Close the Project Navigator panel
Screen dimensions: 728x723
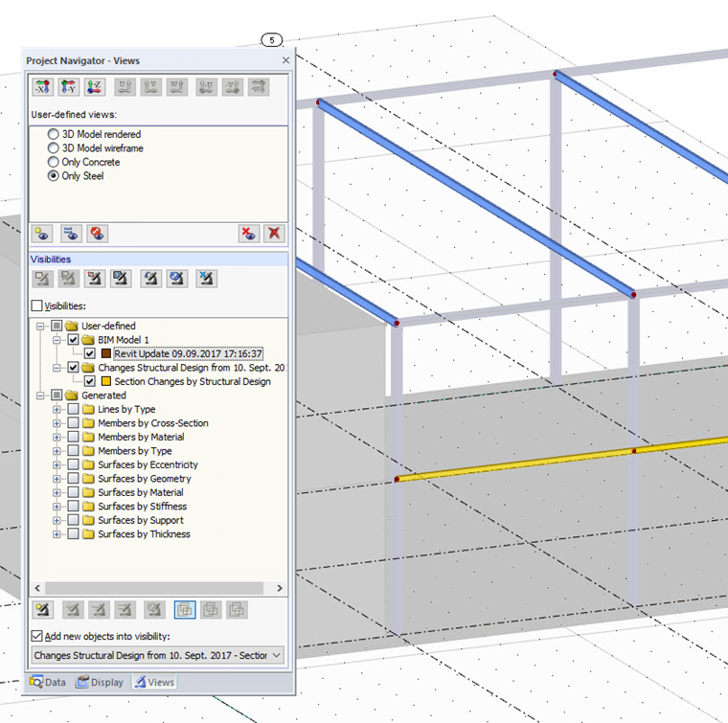click(x=286, y=60)
